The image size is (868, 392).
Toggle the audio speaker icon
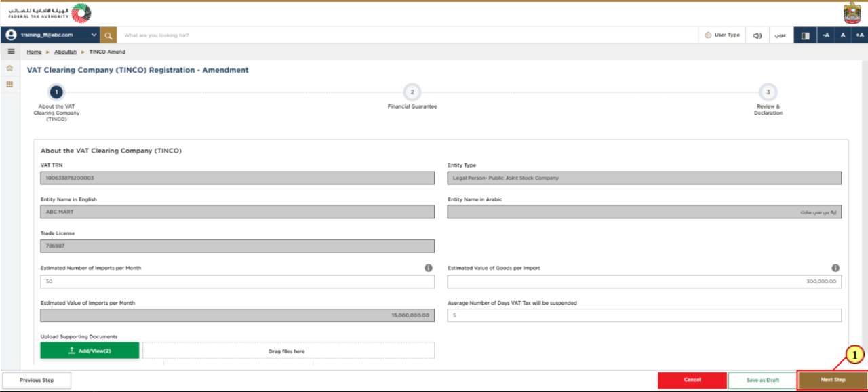[757, 35]
